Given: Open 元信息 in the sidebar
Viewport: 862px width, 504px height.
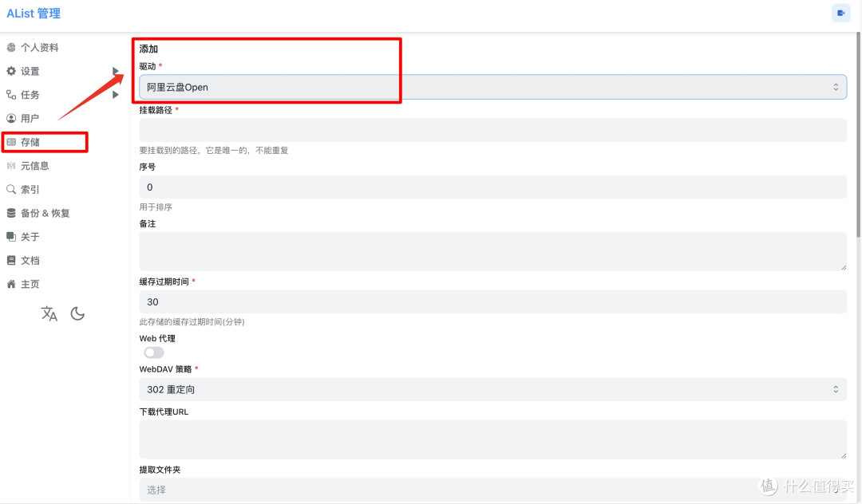Looking at the screenshot, I should (34, 165).
